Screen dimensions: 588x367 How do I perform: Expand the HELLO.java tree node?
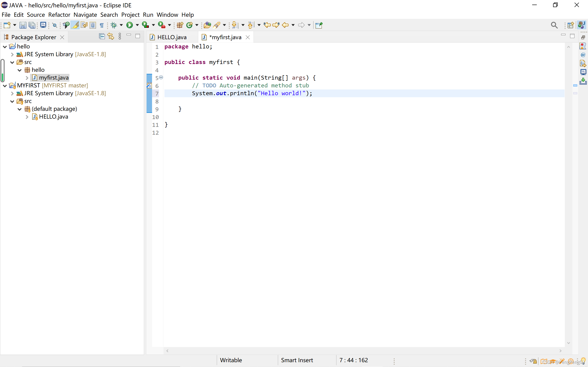pos(27,117)
